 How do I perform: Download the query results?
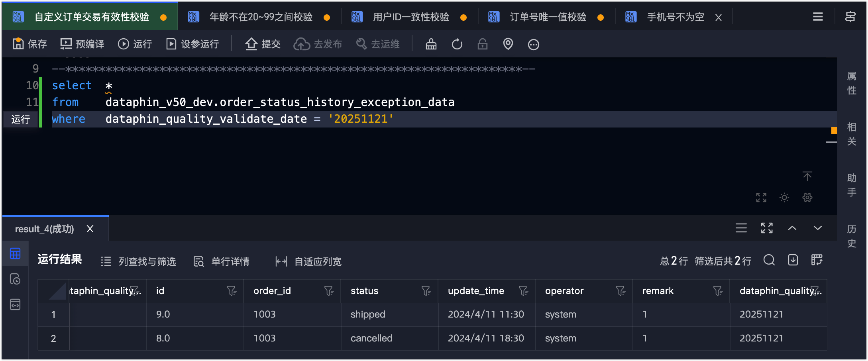[x=793, y=260]
